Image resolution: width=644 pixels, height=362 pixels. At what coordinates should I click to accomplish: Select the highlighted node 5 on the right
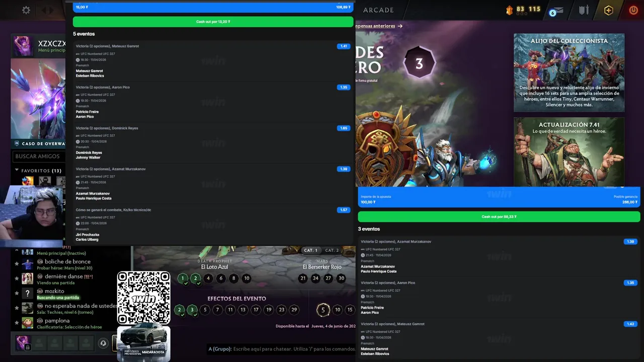pyautogui.click(x=323, y=310)
